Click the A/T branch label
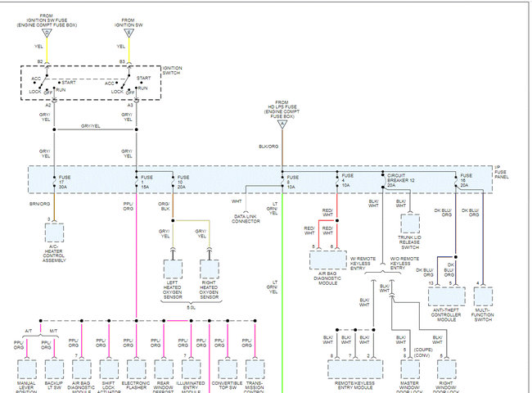This screenshot has width=532, height=393. (x=29, y=331)
